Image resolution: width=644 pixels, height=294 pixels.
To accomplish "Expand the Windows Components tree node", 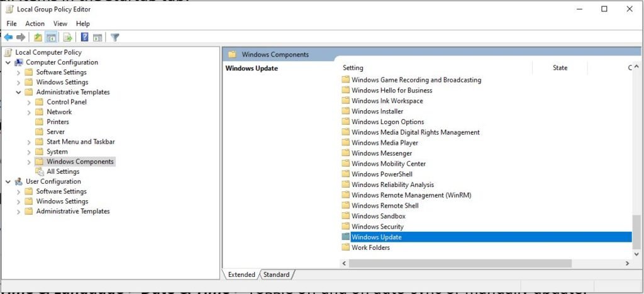I will (x=29, y=162).
